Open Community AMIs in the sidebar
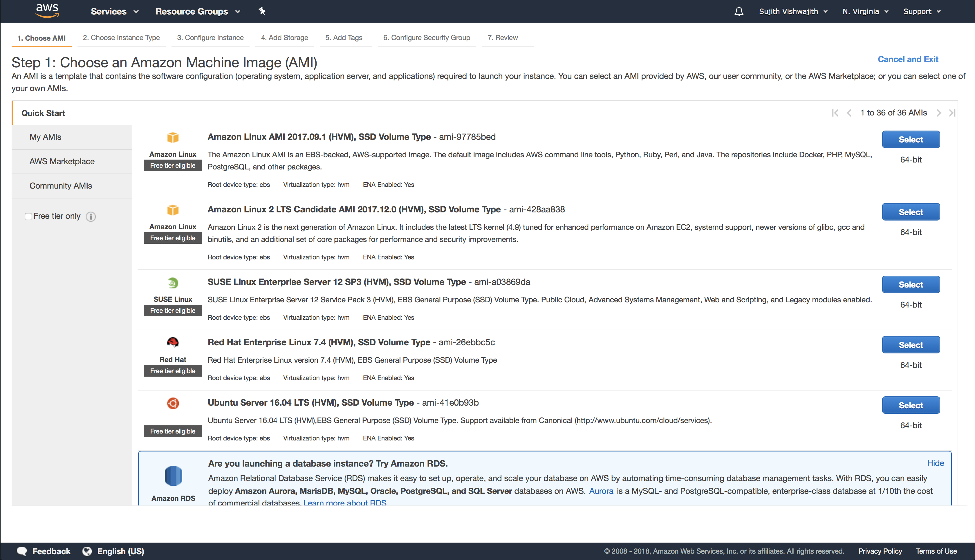Screen dimensions: 975x560 point(72,186)
